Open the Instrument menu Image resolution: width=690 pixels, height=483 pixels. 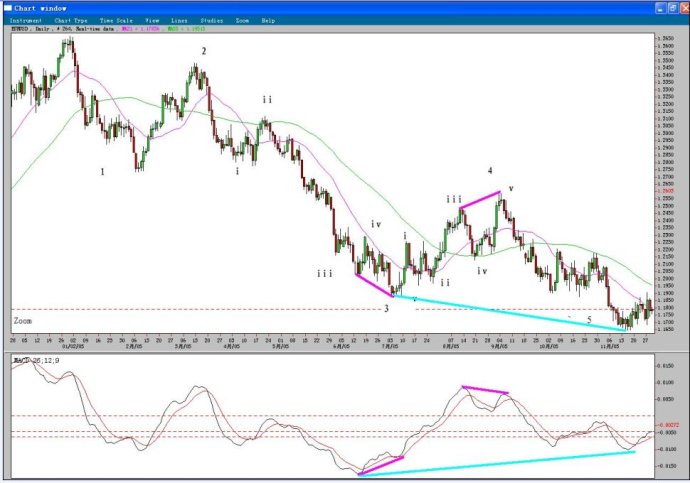point(24,19)
